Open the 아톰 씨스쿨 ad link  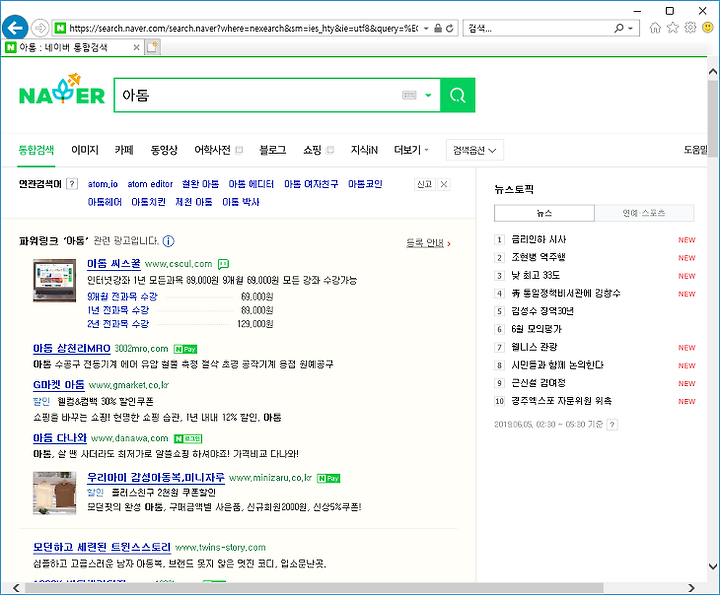[x=114, y=264]
